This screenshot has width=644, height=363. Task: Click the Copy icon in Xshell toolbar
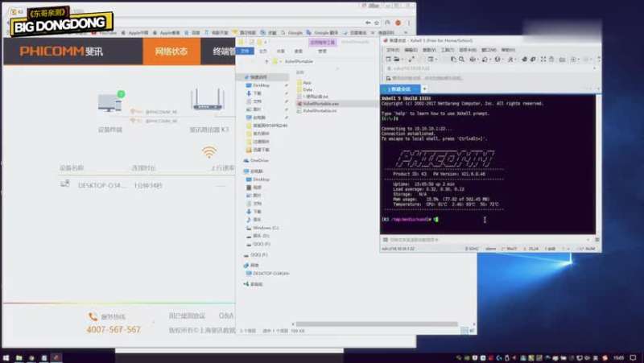453,60
